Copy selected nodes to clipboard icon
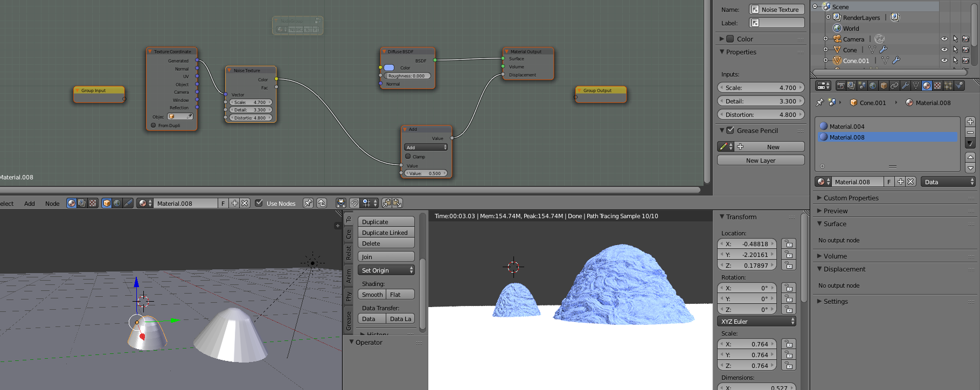 (x=387, y=203)
